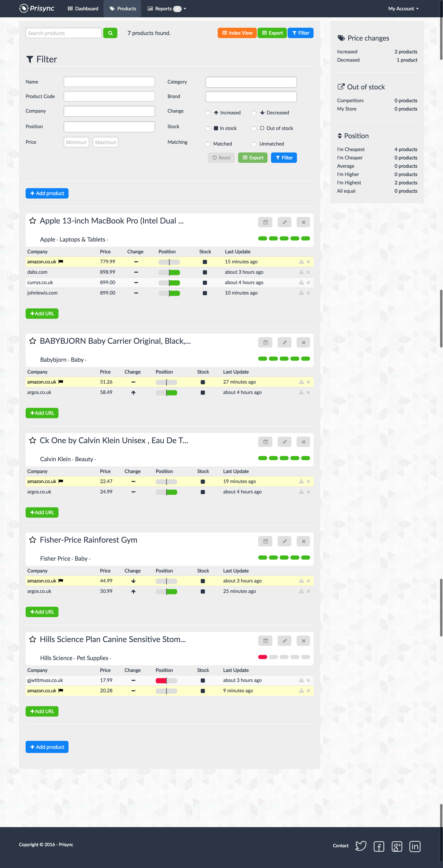Choose the Unmatched matching radio button

(x=254, y=144)
